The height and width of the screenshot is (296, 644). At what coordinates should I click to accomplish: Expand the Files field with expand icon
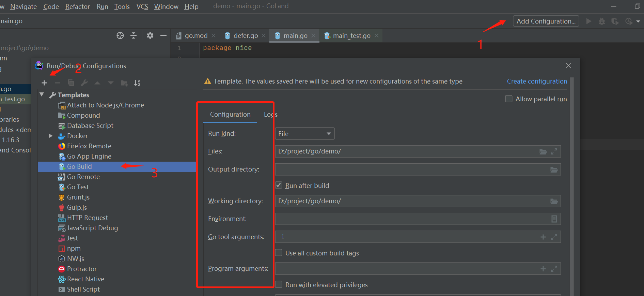coord(554,151)
